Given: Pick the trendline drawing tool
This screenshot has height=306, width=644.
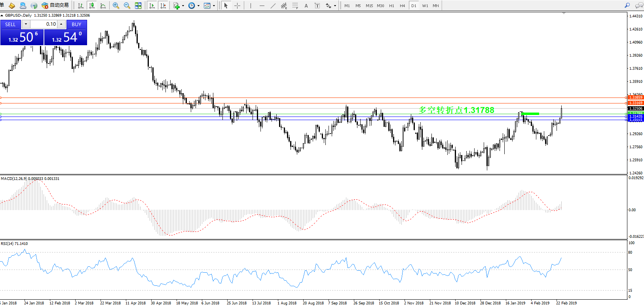Looking at the screenshot, I should (x=273, y=6).
